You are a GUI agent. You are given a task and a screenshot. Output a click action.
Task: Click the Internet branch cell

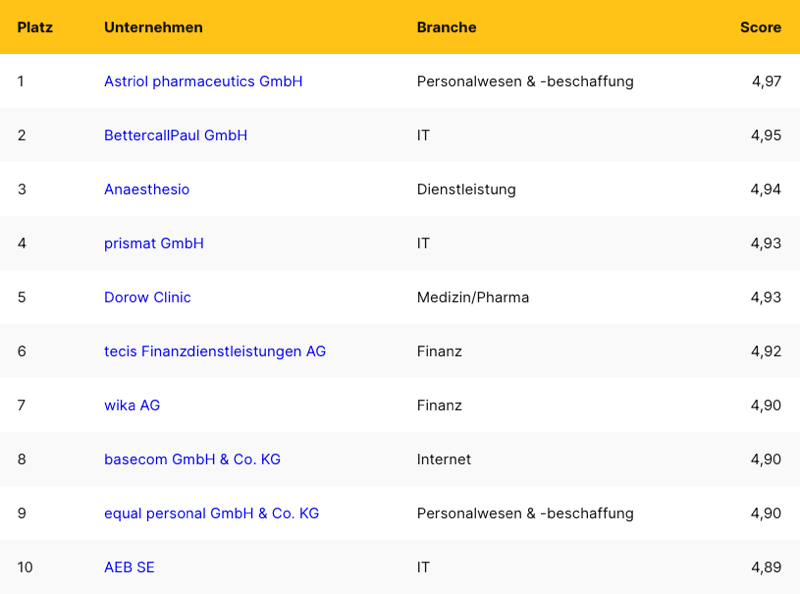[444, 459]
